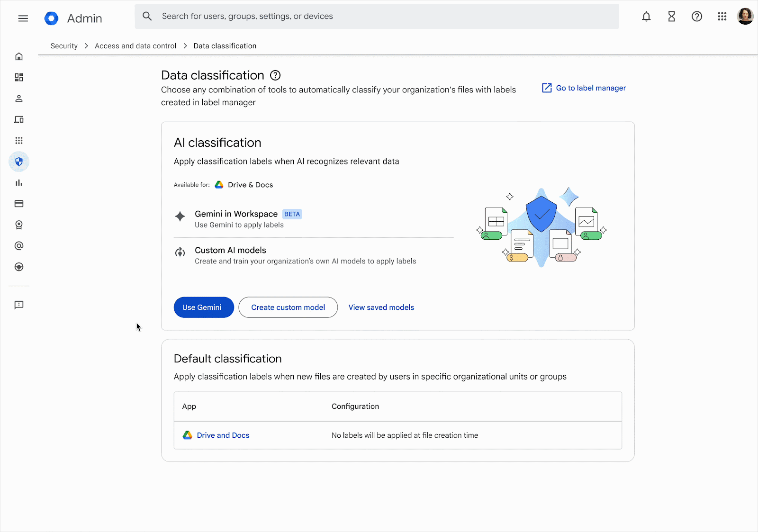The image size is (758, 532).
Task: Open Dashboard icon in sidebar
Action: click(19, 77)
